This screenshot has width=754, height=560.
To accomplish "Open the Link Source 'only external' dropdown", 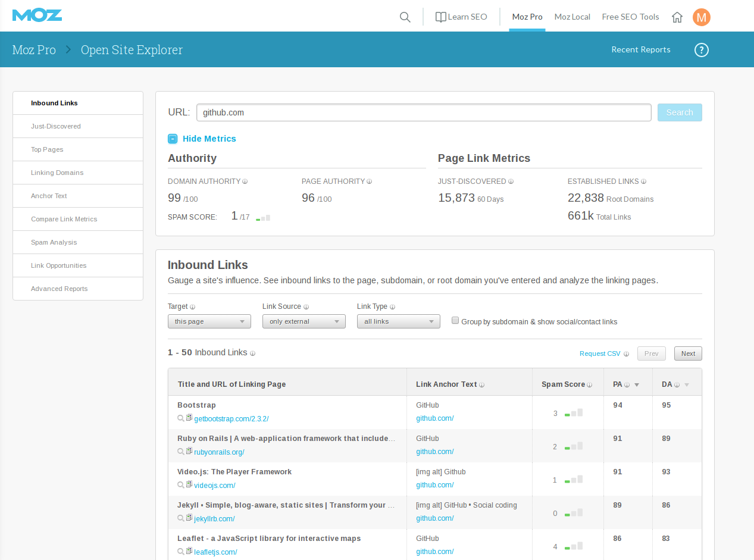I will (304, 321).
